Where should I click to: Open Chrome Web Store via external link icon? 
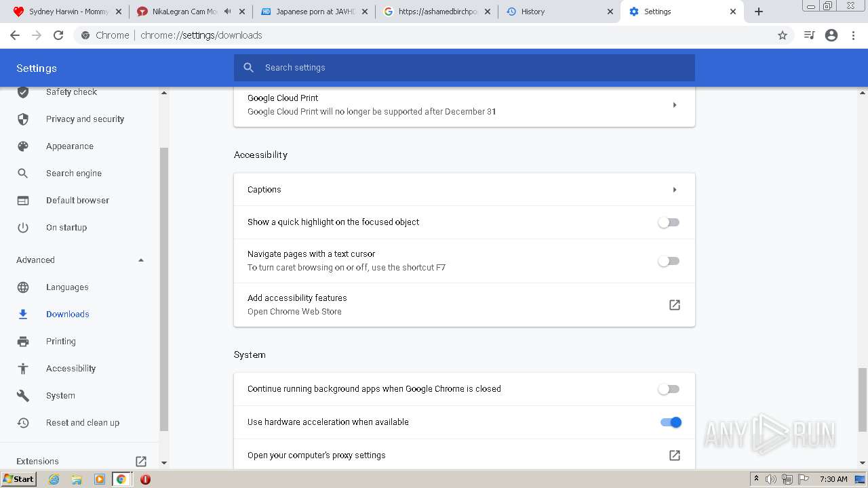pos(675,305)
